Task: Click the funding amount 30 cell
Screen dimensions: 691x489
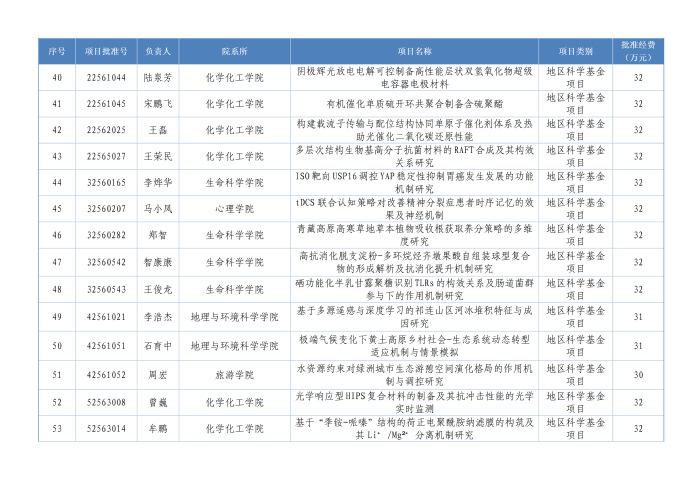Action: click(x=637, y=375)
